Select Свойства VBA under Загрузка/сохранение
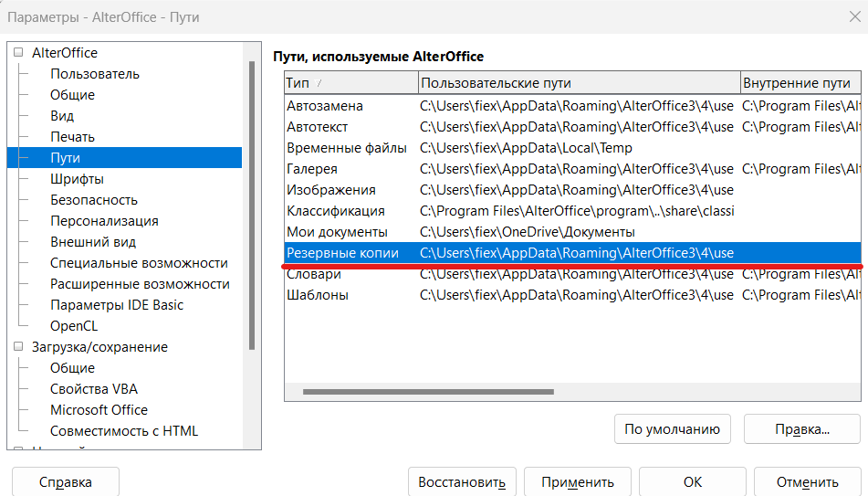The image size is (868, 496). pyautogui.click(x=94, y=389)
